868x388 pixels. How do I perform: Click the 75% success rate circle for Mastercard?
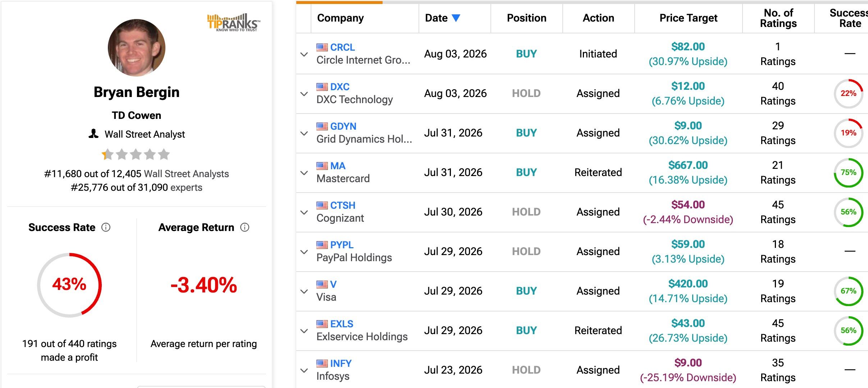[x=848, y=172]
